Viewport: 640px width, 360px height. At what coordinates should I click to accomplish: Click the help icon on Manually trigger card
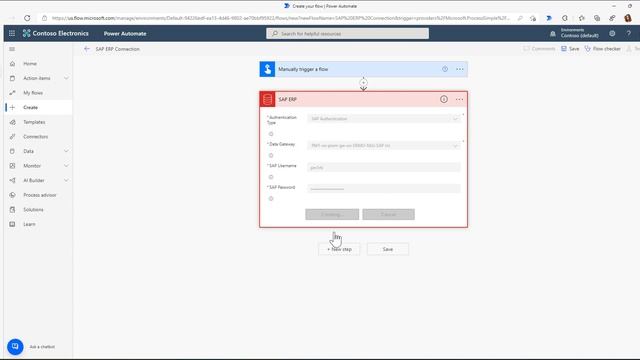pos(445,69)
